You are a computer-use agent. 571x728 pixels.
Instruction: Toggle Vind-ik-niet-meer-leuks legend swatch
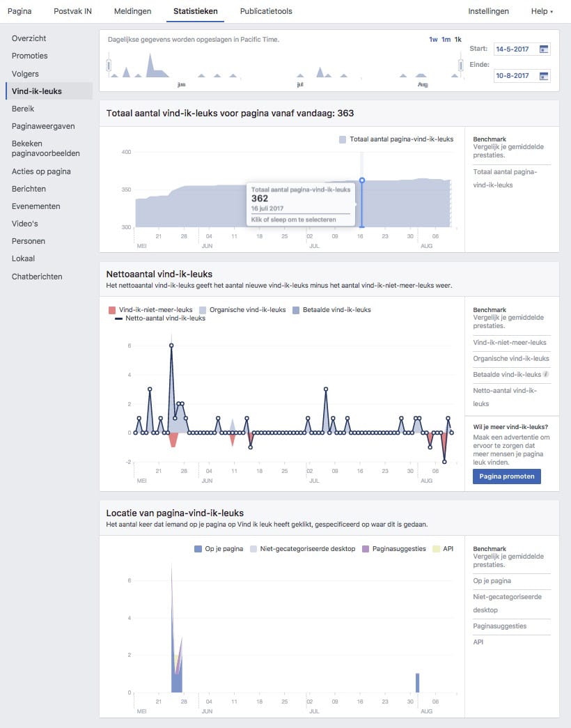[112, 310]
